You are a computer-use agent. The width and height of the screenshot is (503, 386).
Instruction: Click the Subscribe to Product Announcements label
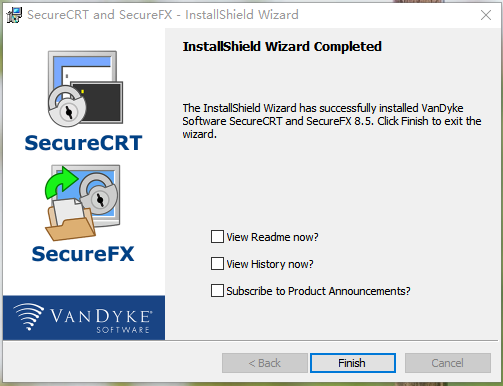coord(318,291)
